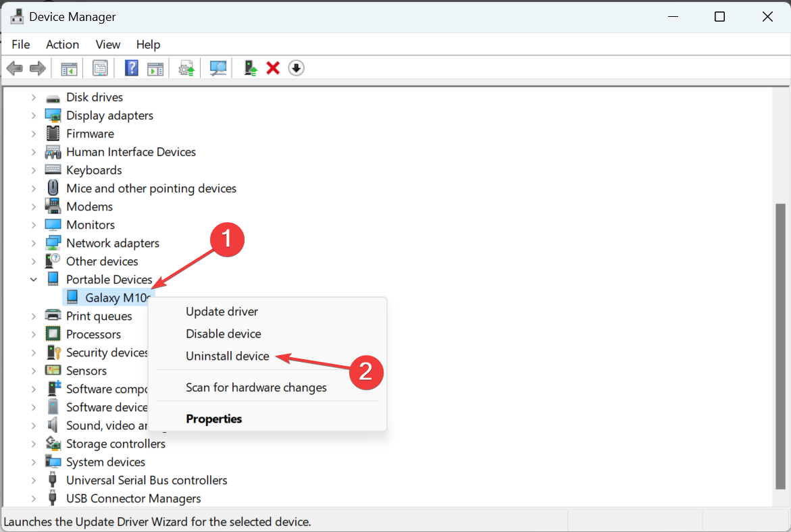Select Uninstall device in context menu
The width and height of the screenshot is (791, 532).
point(228,356)
